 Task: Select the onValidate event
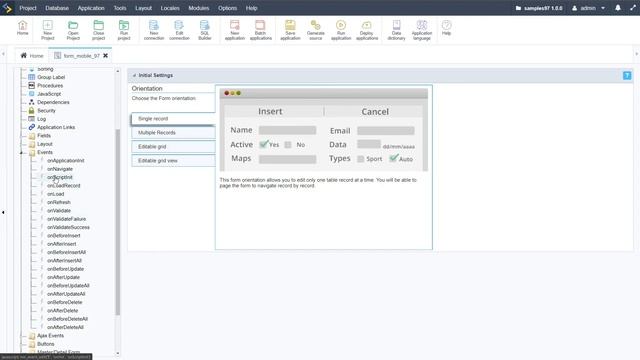tap(59, 211)
